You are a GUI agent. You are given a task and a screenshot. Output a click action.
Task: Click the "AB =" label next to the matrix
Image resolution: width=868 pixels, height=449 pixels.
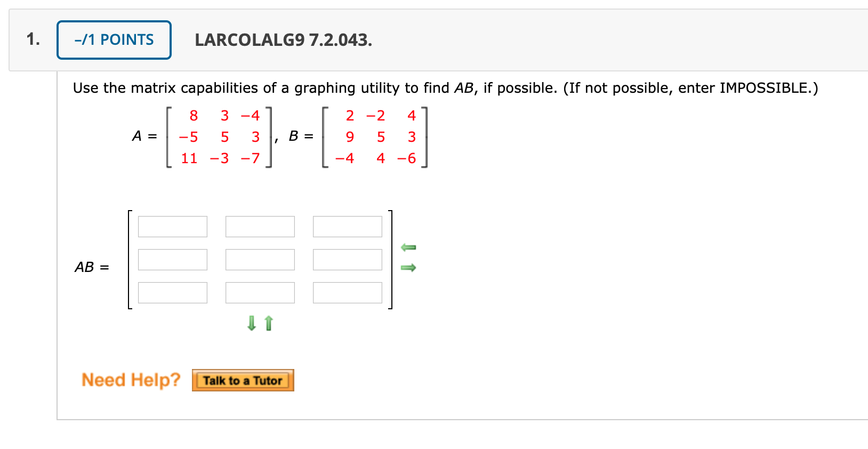(x=91, y=267)
